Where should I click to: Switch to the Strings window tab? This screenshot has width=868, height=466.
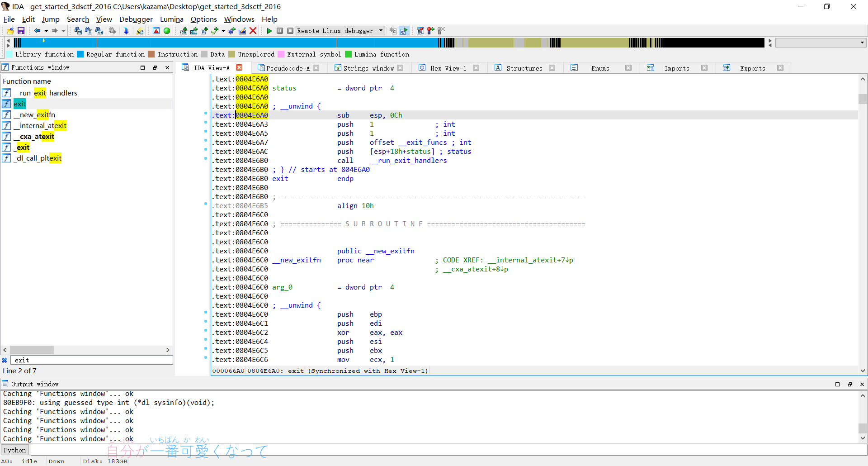click(x=368, y=68)
